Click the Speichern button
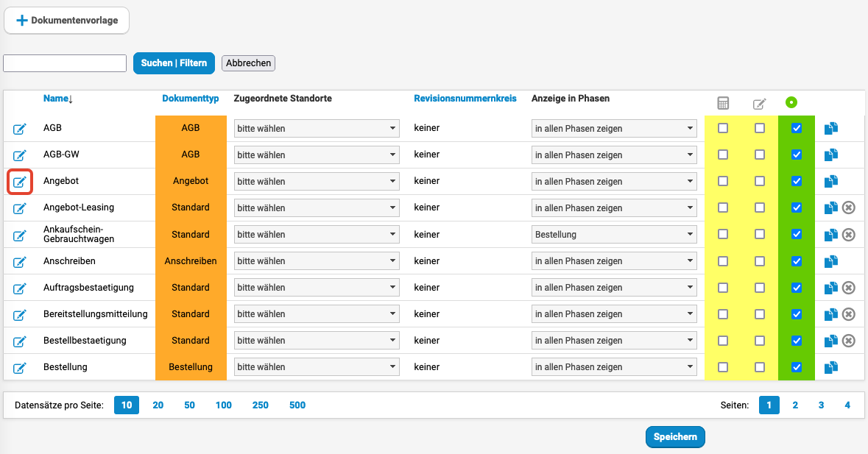The image size is (868, 454). coord(675,437)
